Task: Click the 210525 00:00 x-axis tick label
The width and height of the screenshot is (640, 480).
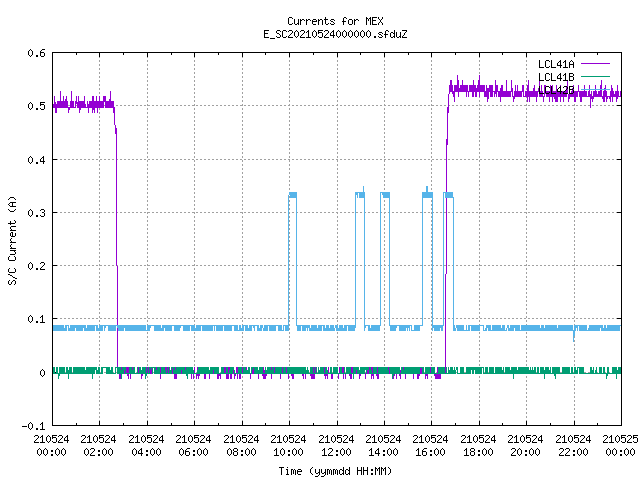Action: tap(620, 446)
